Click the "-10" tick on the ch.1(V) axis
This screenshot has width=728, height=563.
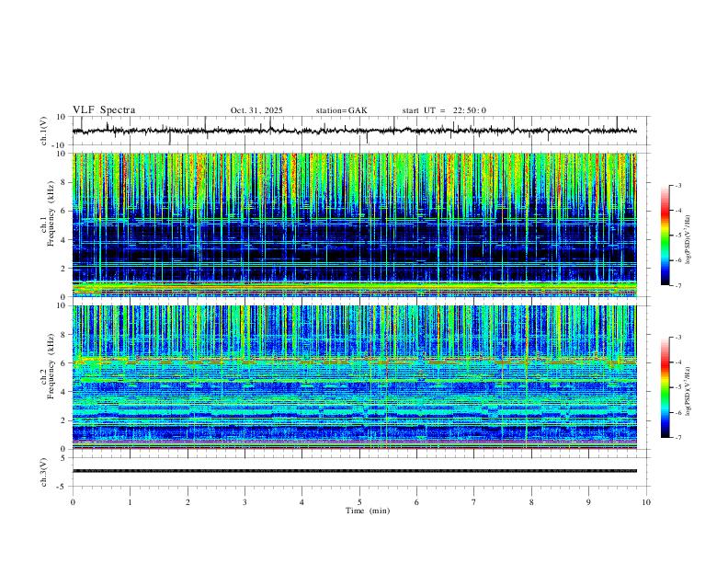(60, 145)
